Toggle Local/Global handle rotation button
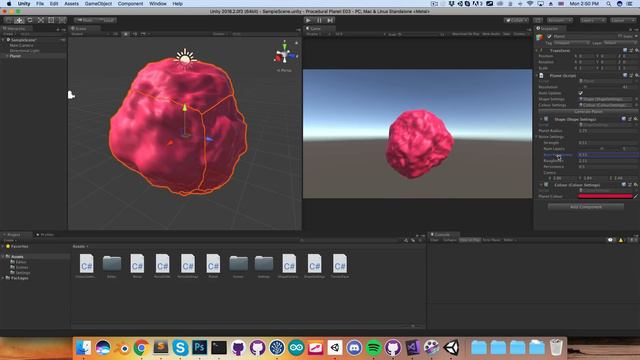640x360 pixels. pyautogui.click(x=106, y=20)
